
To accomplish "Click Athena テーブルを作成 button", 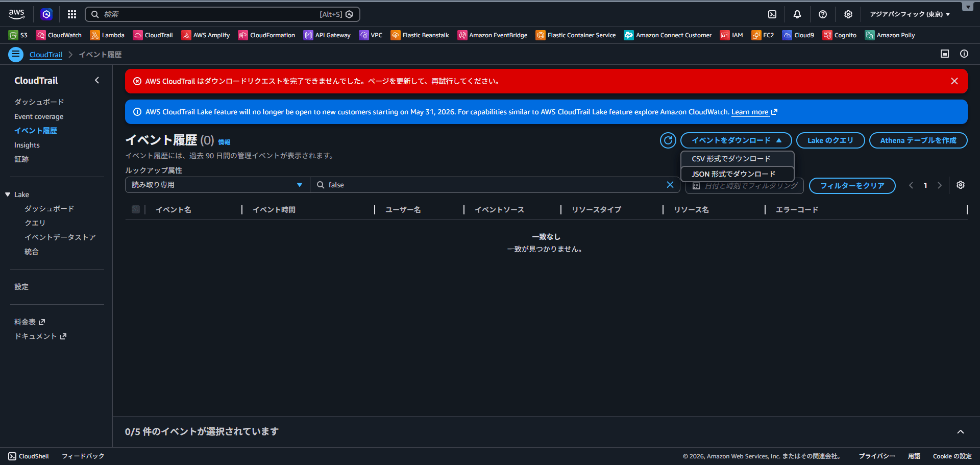I will (918, 140).
